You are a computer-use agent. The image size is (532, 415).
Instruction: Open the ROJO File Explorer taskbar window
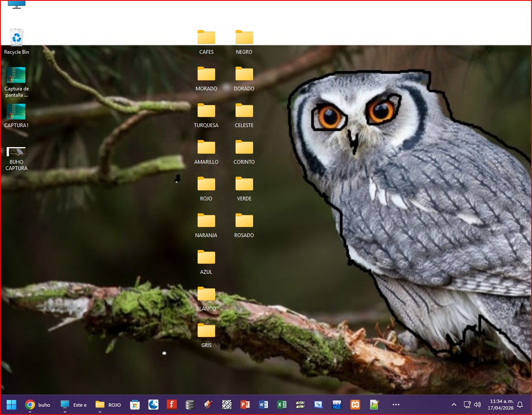108,405
